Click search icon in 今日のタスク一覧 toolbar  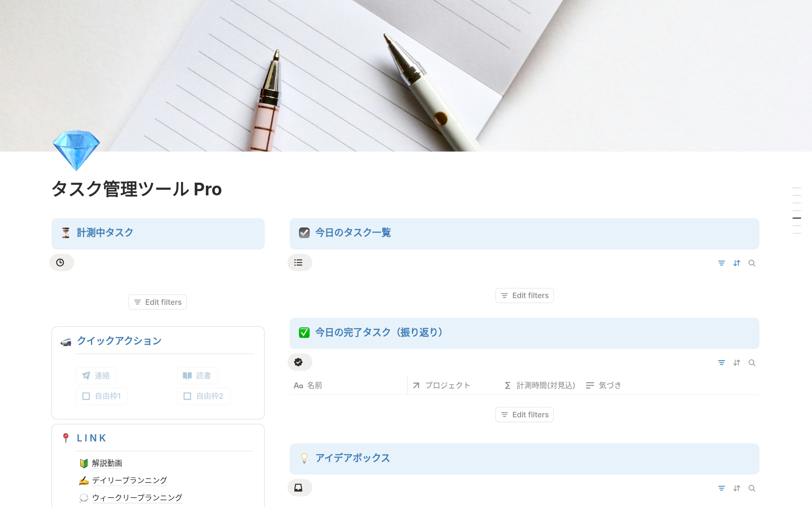tap(752, 263)
